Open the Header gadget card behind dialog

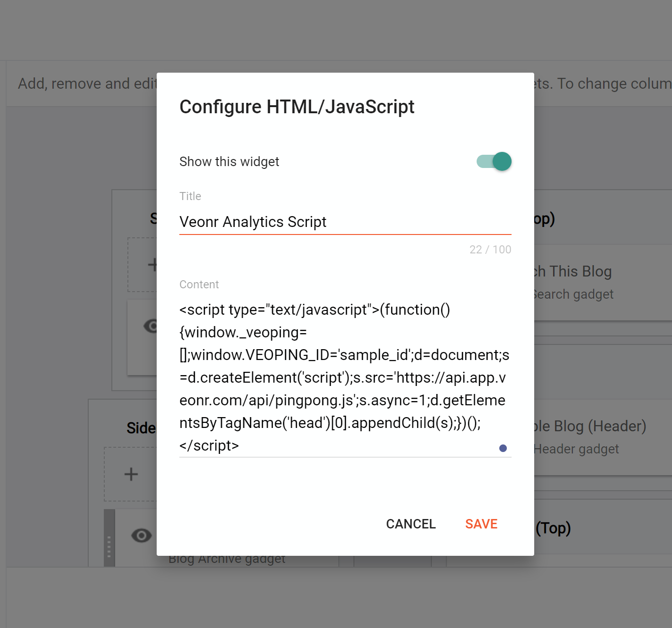(603, 437)
